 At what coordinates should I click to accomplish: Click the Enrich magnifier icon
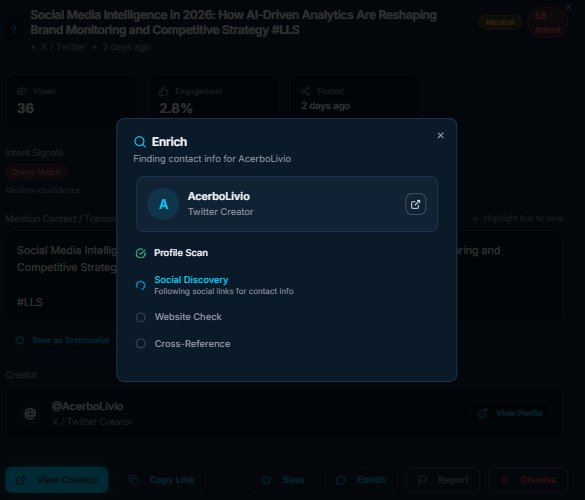pyautogui.click(x=140, y=142)
